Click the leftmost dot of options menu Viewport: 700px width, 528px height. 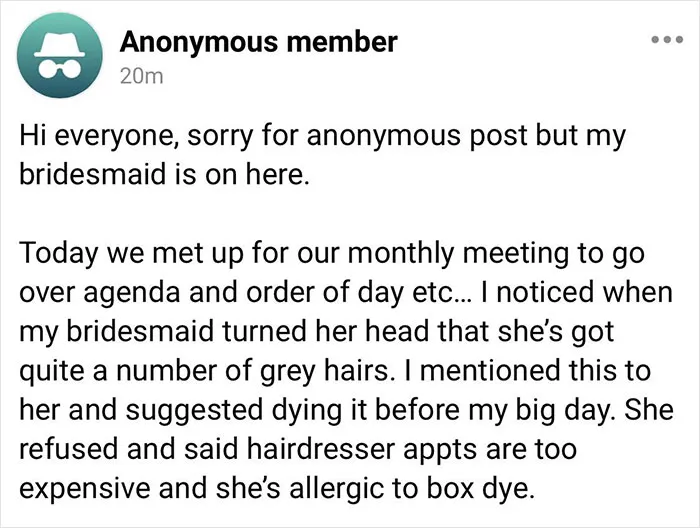pyautogui.click(x=655, y=40)
